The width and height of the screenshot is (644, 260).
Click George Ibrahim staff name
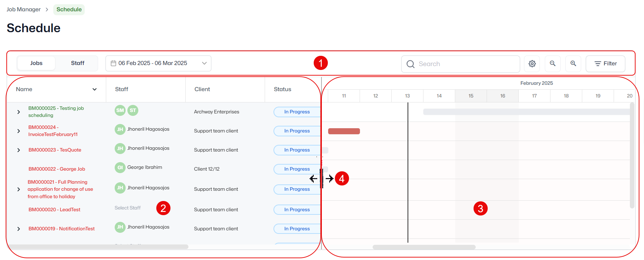click(145, 167)
